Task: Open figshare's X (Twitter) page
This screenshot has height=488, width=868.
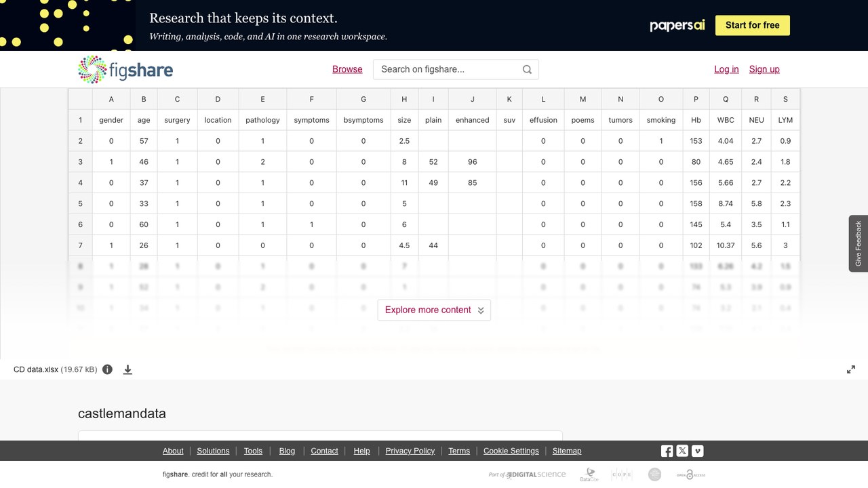Action: pyautogui.click(x=682, y=451)
